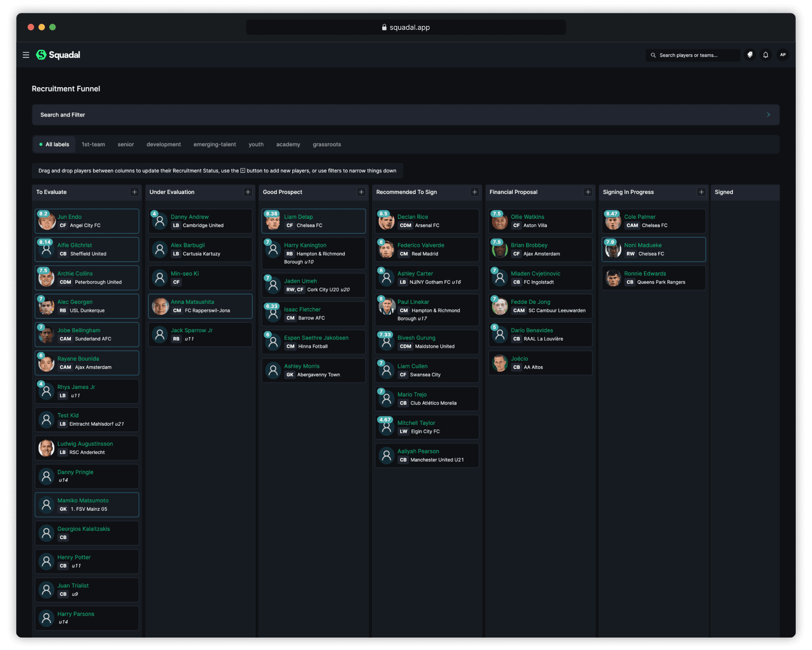Click Jun Endo's avatar photo

coord(47,221)
